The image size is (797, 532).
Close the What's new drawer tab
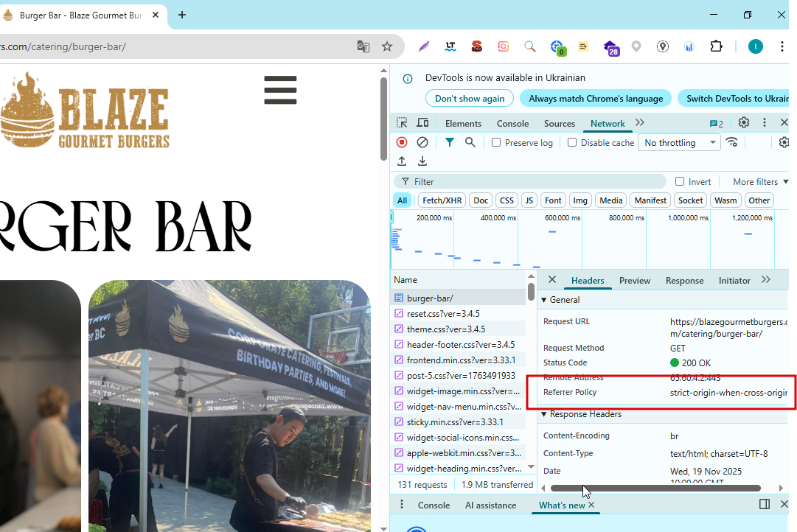click(x=591, y=505)
